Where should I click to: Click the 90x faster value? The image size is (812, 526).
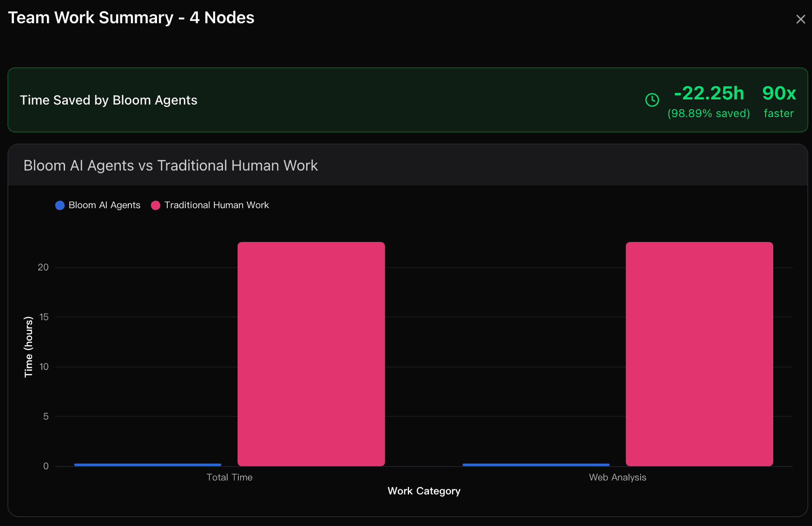pyautogui.click(x=779, y=93)
